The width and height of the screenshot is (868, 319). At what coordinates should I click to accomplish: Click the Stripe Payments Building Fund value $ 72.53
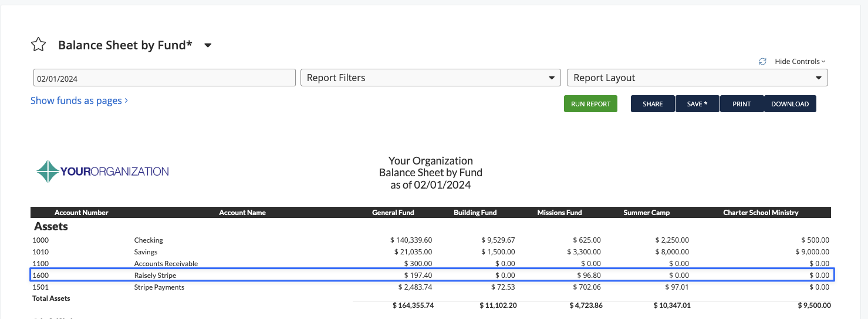[503, 287]
